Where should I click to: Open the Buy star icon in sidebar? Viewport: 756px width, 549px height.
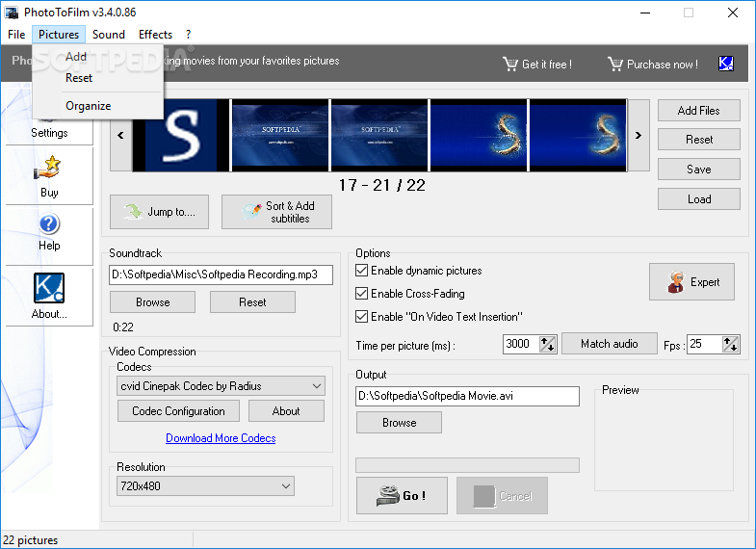(x=49, y=168)
